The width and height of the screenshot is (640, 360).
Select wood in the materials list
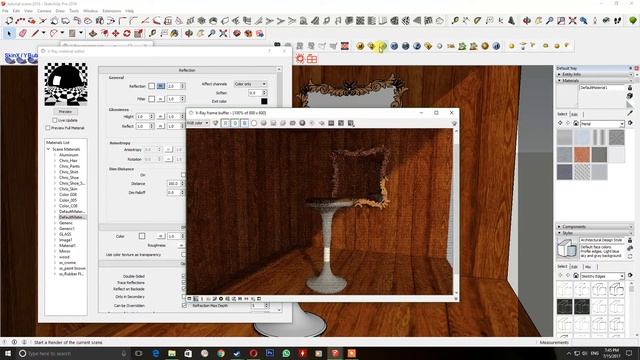coord(64,257)
